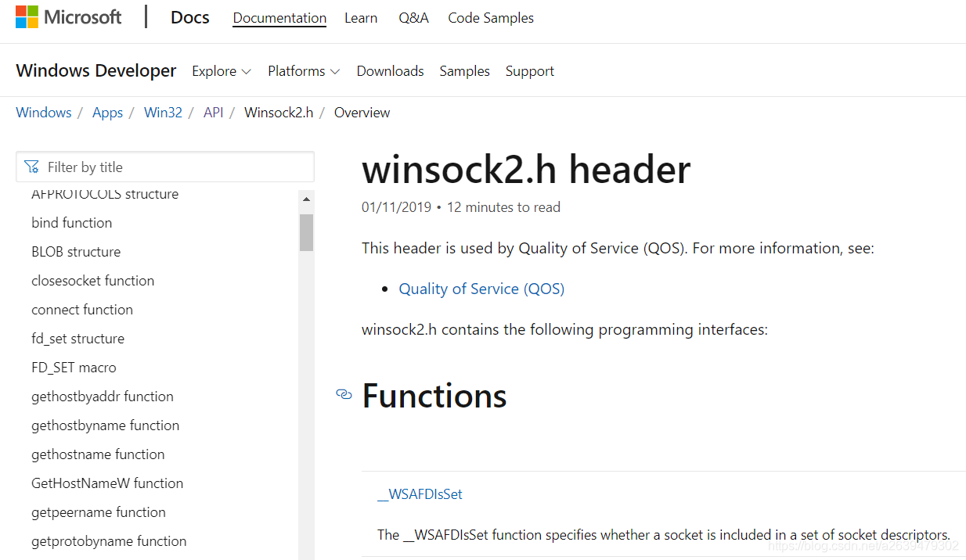Open the Platforms dropdown

[x=302, y=70]
